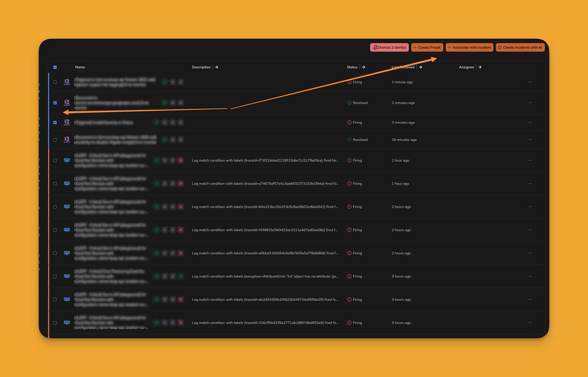Open external link for the 18 minutes ago alert
The height and width of the screenshot is (377, 588).
point(165,140)
